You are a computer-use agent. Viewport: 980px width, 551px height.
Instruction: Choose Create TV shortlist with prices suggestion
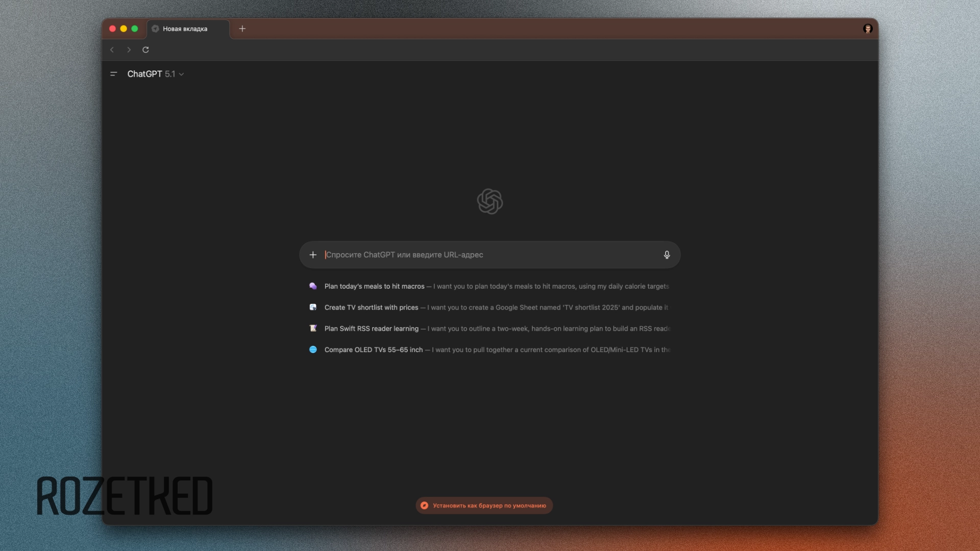pyautogui.click(x=371, y=307)
